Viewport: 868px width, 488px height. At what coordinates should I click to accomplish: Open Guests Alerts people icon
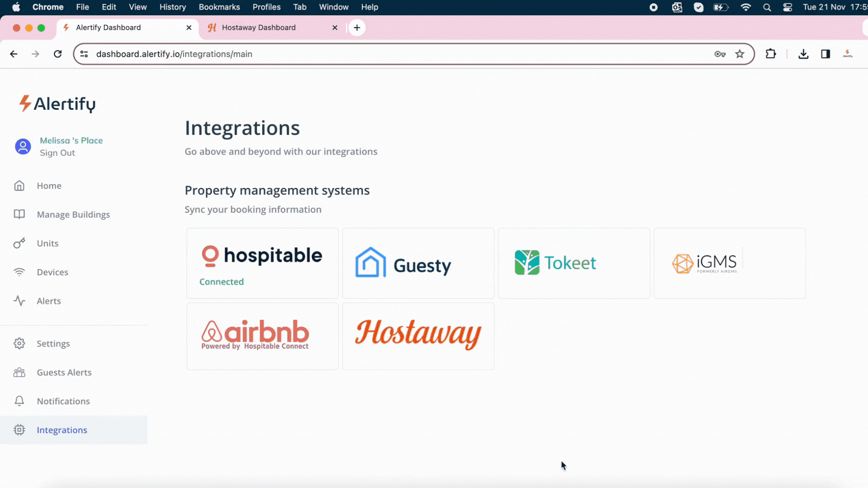19,372
